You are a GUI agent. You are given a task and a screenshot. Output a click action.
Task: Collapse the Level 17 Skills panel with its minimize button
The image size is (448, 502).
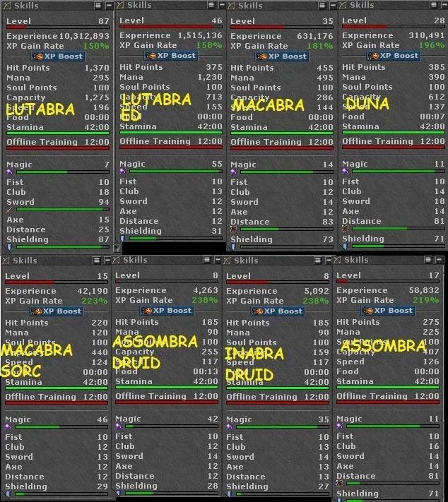[x=439, y=260]
